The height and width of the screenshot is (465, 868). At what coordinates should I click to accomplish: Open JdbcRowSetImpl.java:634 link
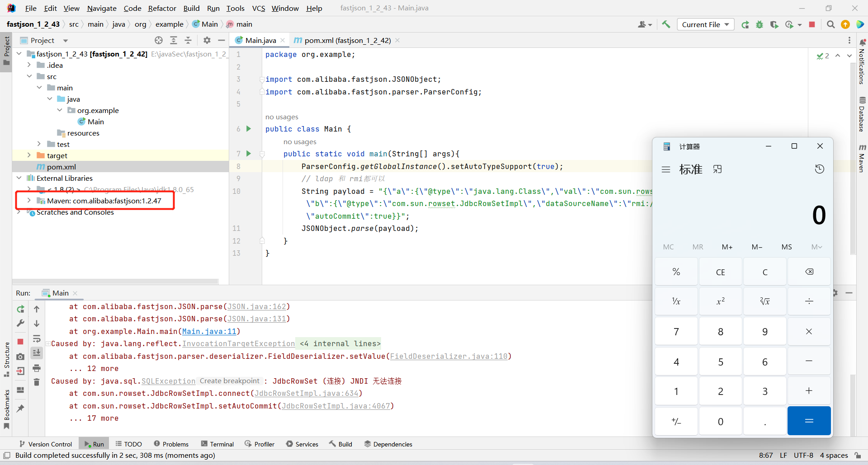point(306,394)
